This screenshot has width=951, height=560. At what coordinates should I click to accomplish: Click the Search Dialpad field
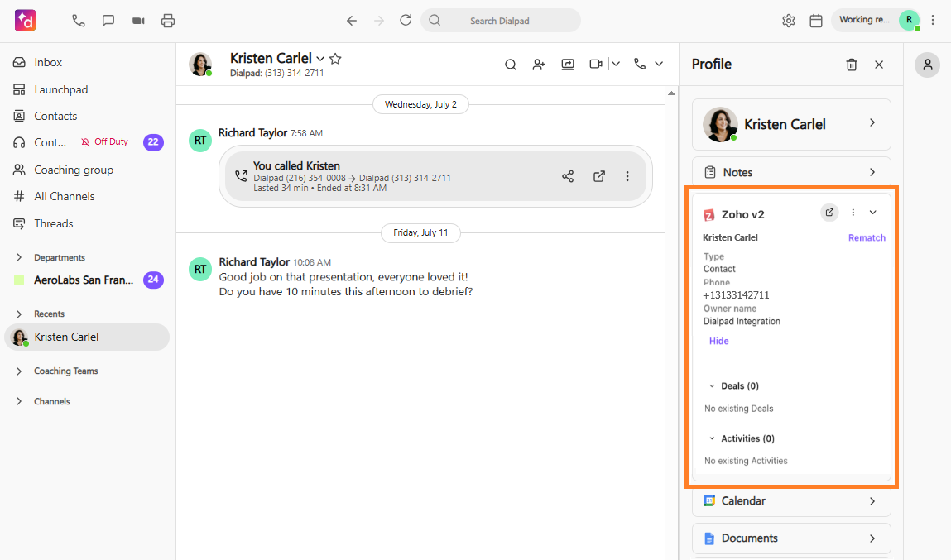coord(501,21)
